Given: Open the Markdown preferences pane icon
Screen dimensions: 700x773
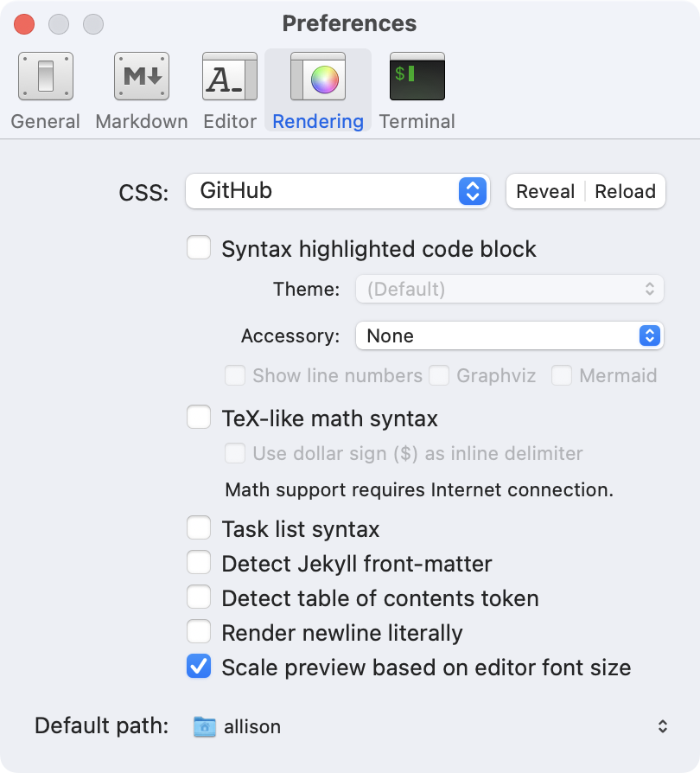Looking at the screenshot, I should coord(142,79).
